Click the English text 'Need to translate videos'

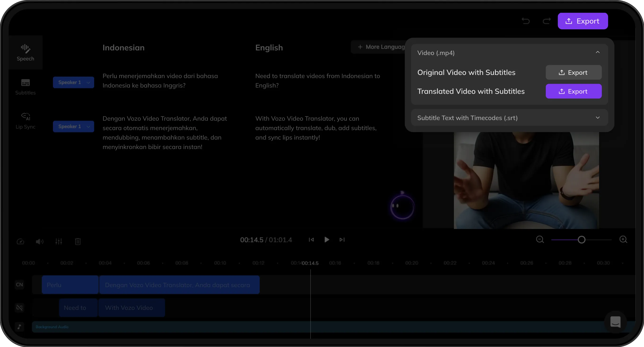pyautogui.click(x=318, y=81)
